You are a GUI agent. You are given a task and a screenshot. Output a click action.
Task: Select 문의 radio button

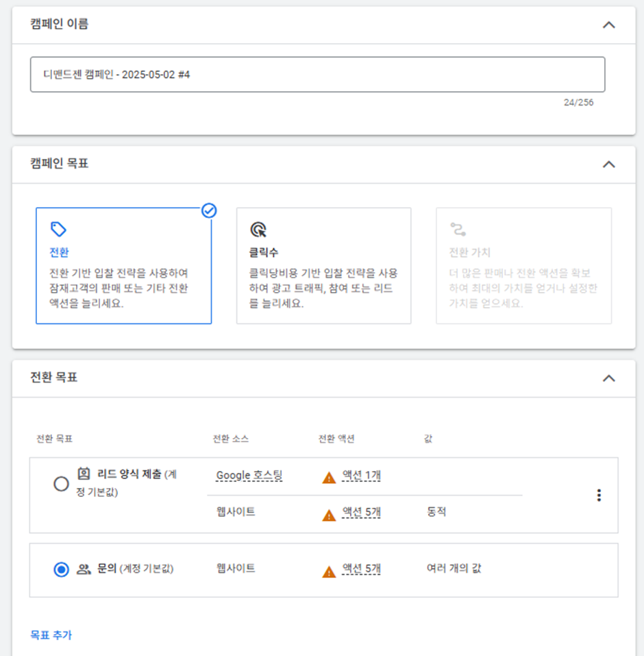pyautogui.click(x=61, y=570)
